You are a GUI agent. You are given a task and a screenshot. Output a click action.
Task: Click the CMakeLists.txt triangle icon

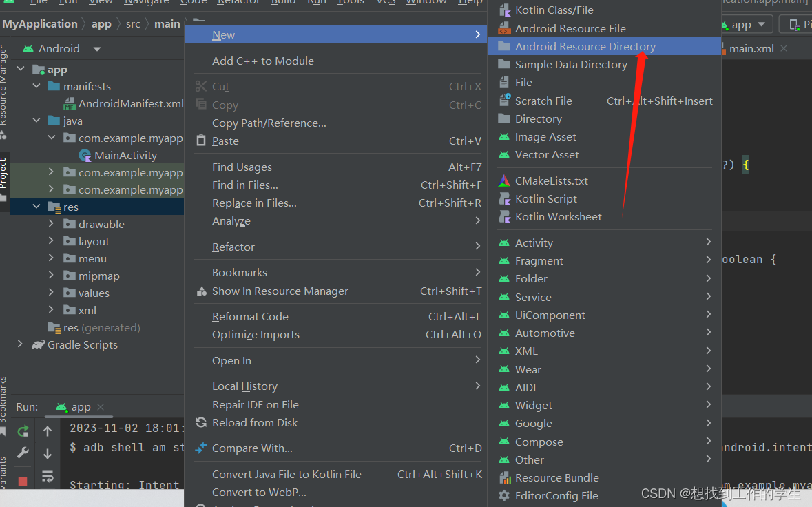click(504, 180)
